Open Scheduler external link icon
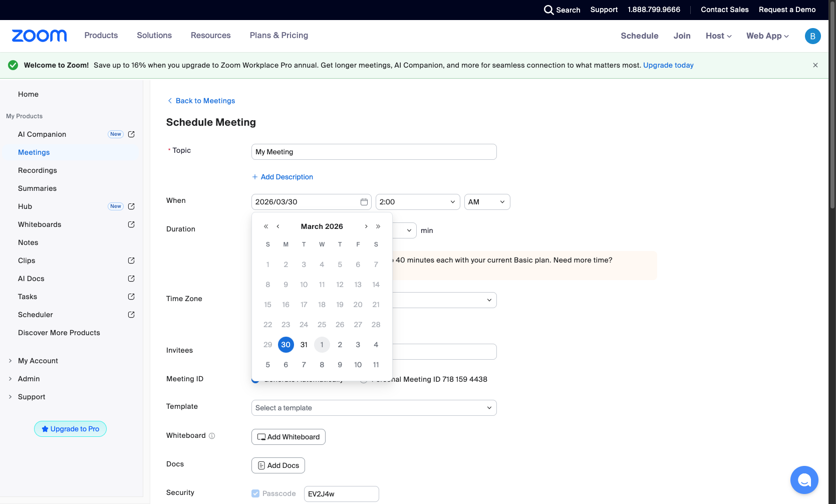 pyautogui.click(x=131, y=315)
